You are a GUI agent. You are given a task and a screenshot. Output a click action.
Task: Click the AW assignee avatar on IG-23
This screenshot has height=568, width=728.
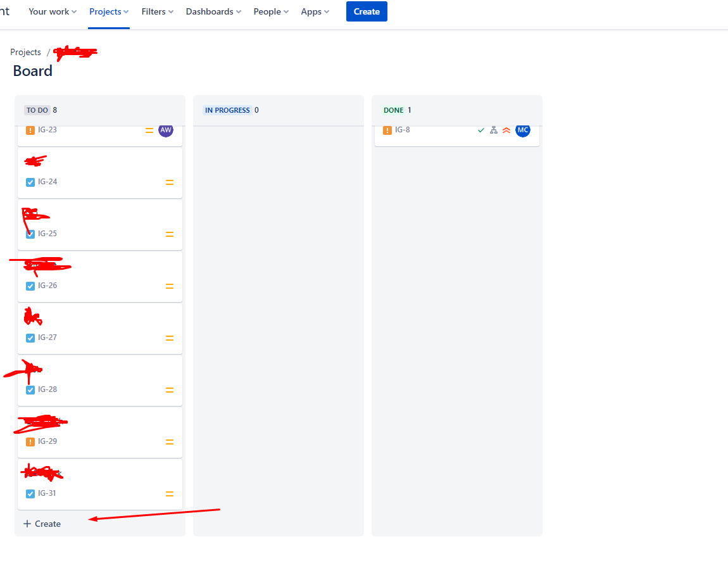click(166, 130)
